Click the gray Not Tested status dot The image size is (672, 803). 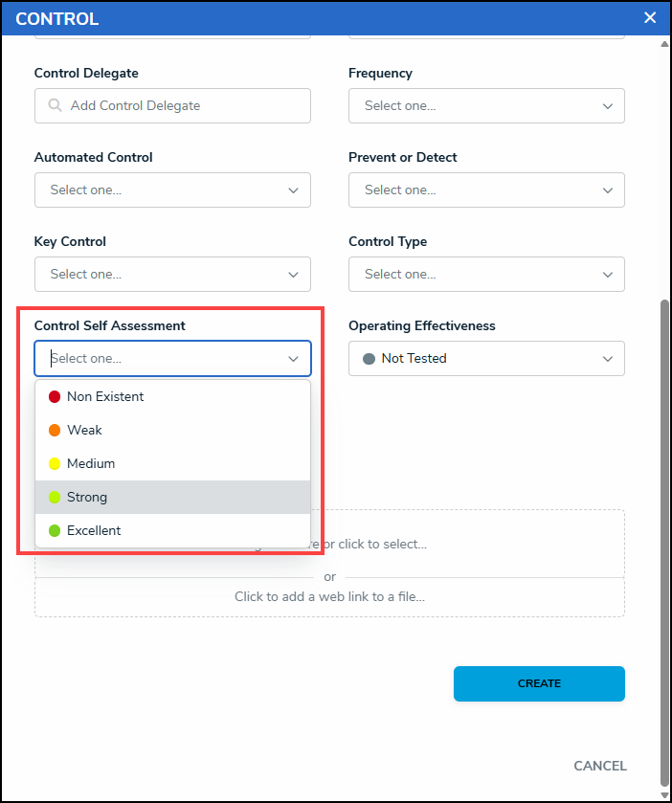369,359
